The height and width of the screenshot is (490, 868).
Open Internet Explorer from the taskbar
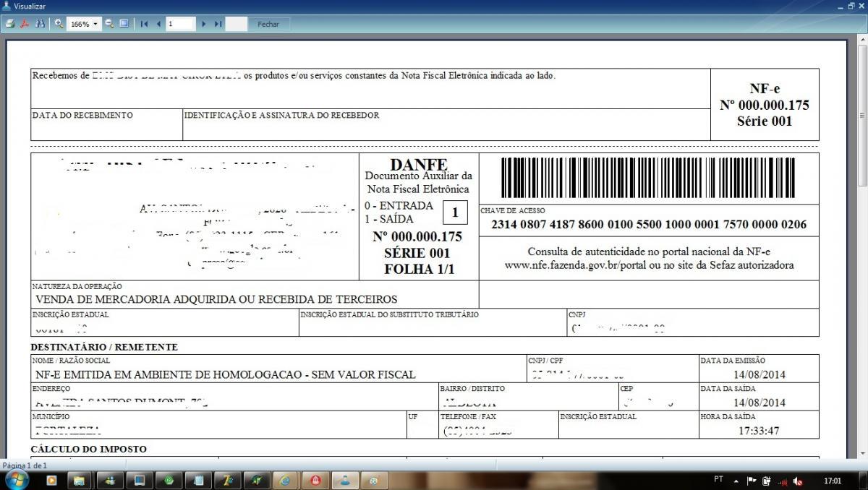tap(286, 480)
